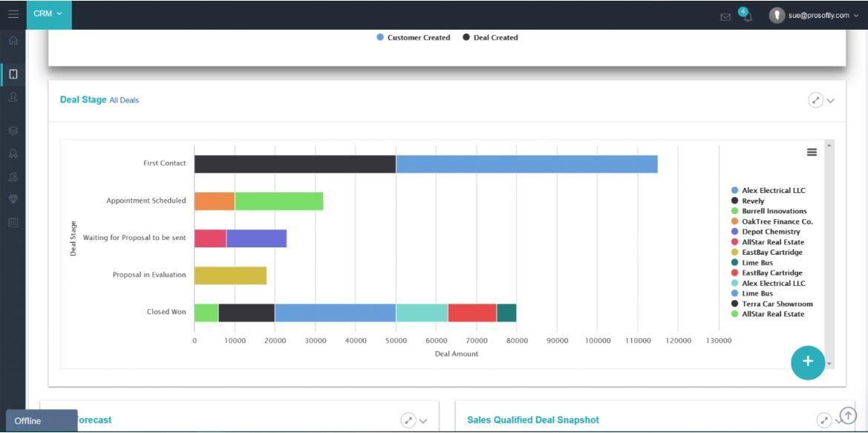Toggle Revely series in chart legend

(752, 201)
